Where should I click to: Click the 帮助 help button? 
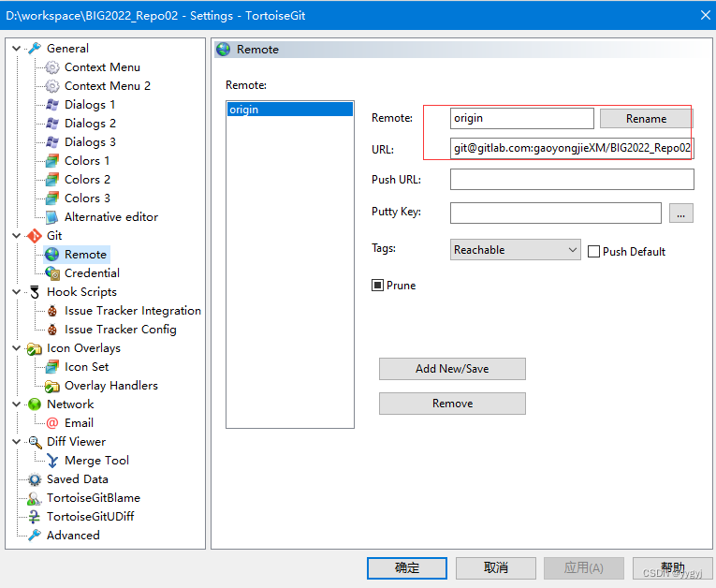[672, 568]
